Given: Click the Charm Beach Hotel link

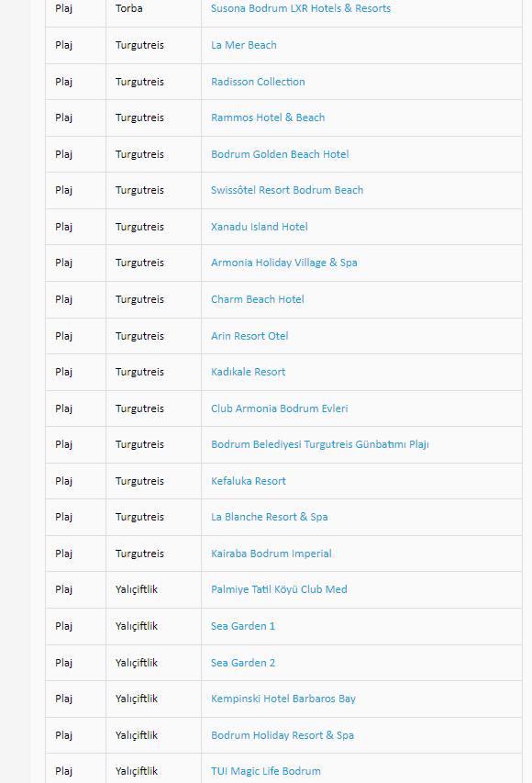Looking at the screenshot, I should 258,299.
